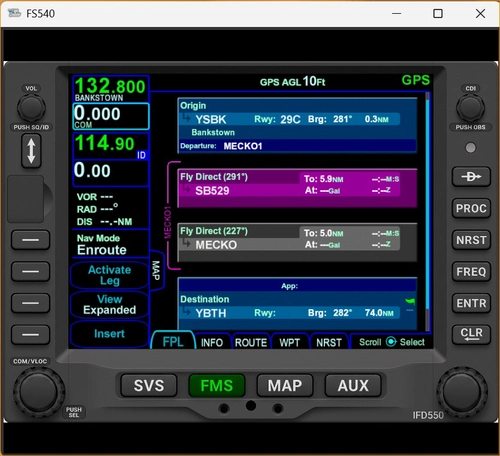Click the PUSH SEL label
This screenshot has width=500, height=456.
(74, 412)
